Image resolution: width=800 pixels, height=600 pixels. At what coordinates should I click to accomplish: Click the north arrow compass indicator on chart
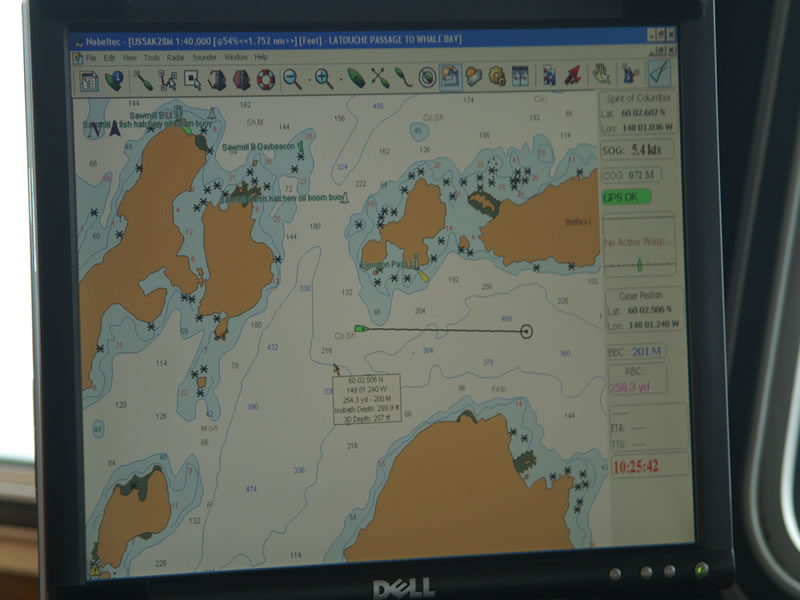click(x=115, y=128)
